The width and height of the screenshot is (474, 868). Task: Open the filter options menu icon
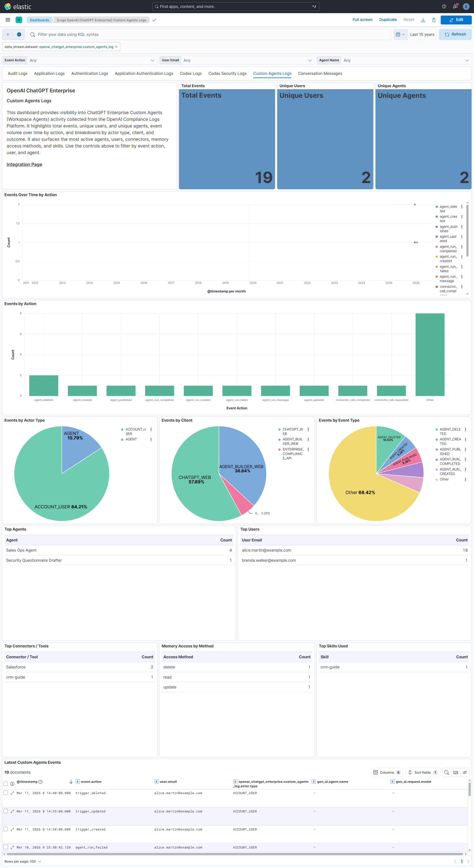click(8, 34)
